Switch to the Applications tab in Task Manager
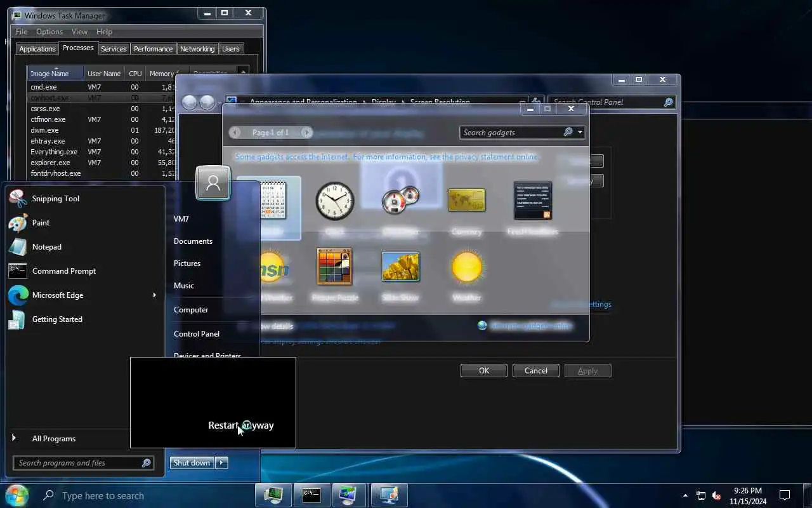 click(37, 49)
